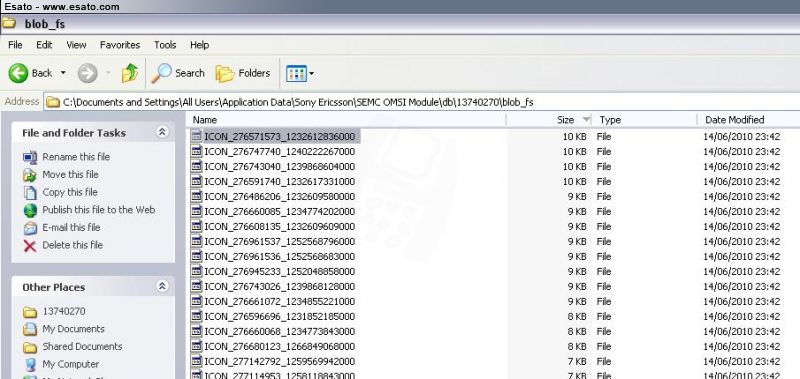800x379 pixels.
Task: Click Copy this file link
Action: 70,192
